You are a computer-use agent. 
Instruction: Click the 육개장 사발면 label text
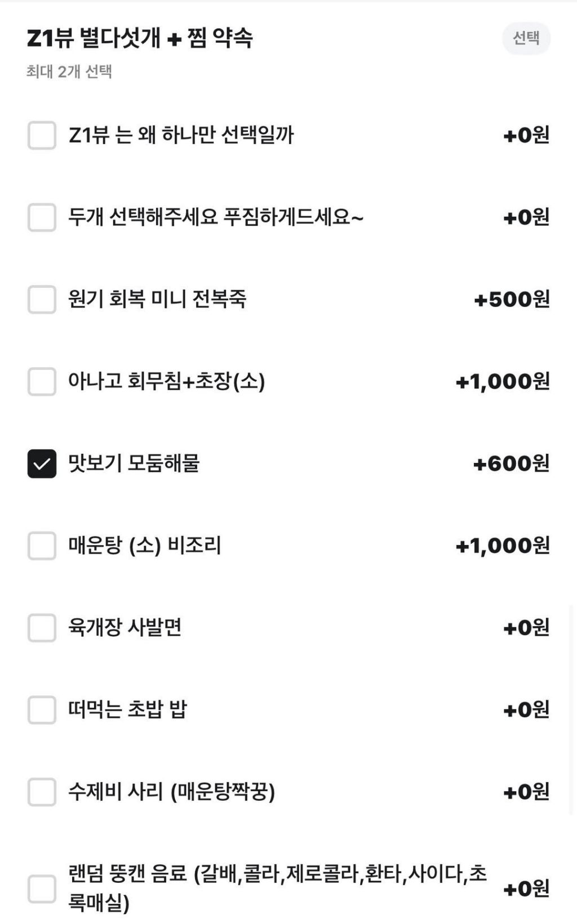pos(125,627)
